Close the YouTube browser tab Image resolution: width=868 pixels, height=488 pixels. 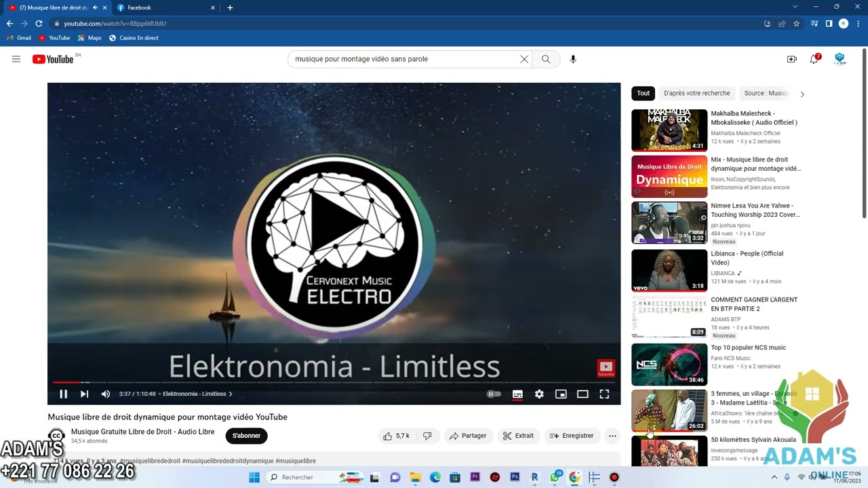pyautogui.click(x=104, y=7)
